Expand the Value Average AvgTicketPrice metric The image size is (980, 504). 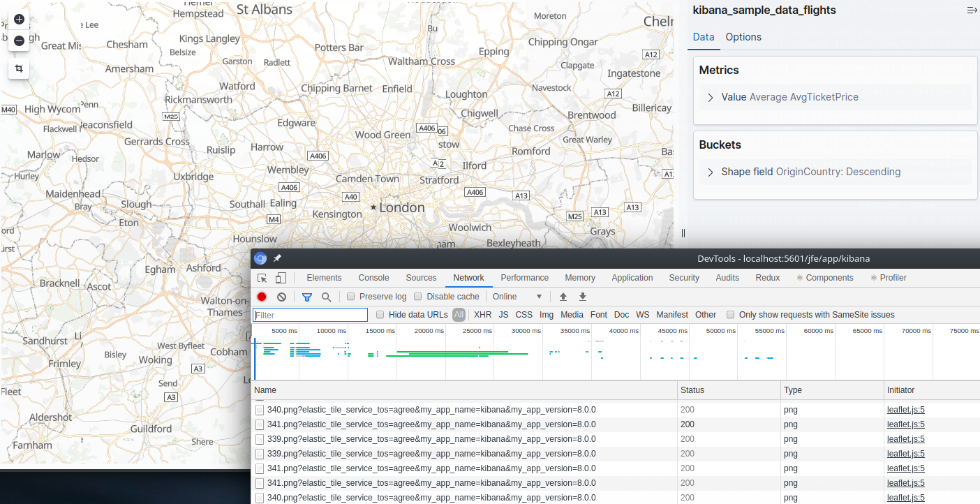pyautogui.click(x=836, y=97)
